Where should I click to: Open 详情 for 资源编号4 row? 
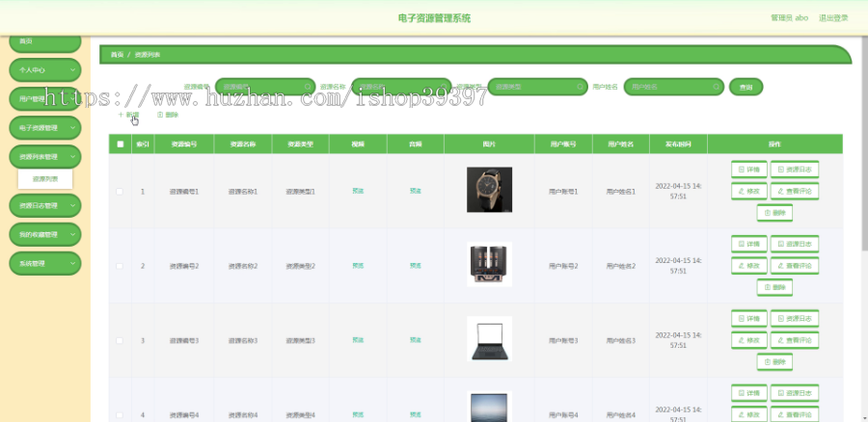coord(749,393)
